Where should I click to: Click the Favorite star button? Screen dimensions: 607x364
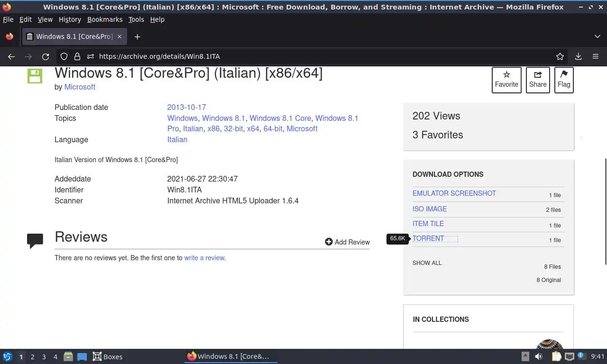coord(506,80)
